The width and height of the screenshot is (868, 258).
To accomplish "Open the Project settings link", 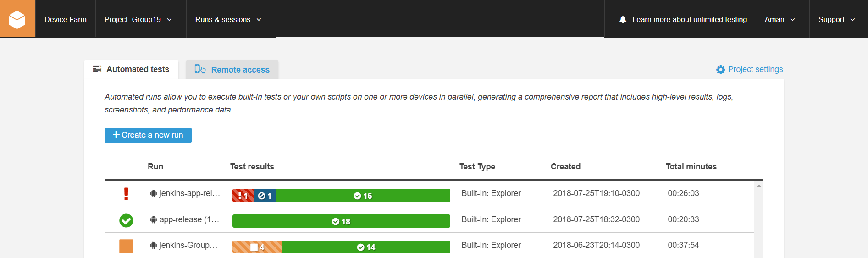I will click(750, 69).
